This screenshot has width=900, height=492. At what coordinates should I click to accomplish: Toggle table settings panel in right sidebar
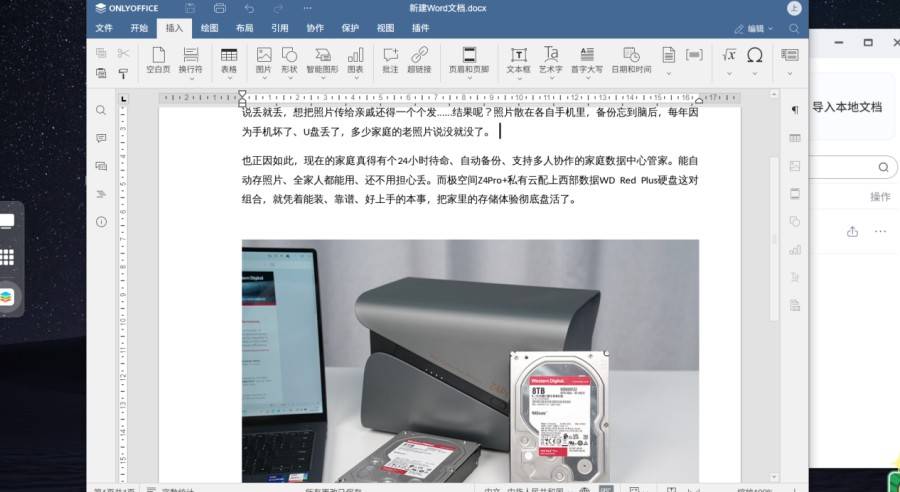coord(795,138)
